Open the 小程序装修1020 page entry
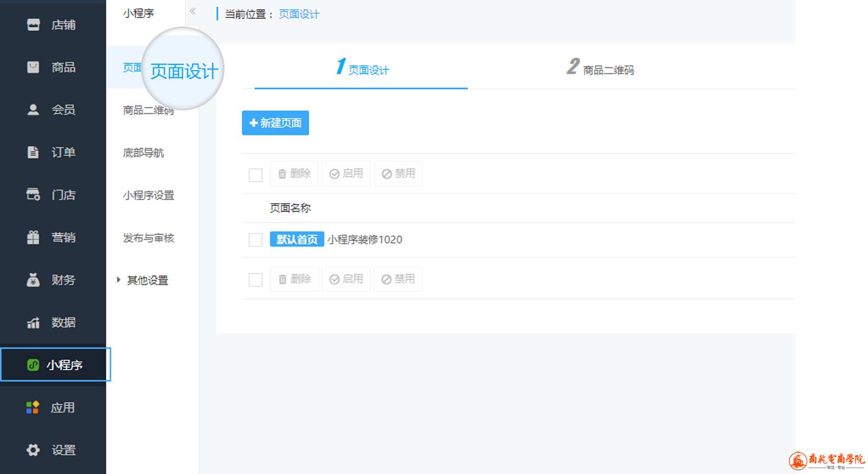Screen dimensions: 868x474 [x=364, y=240]
